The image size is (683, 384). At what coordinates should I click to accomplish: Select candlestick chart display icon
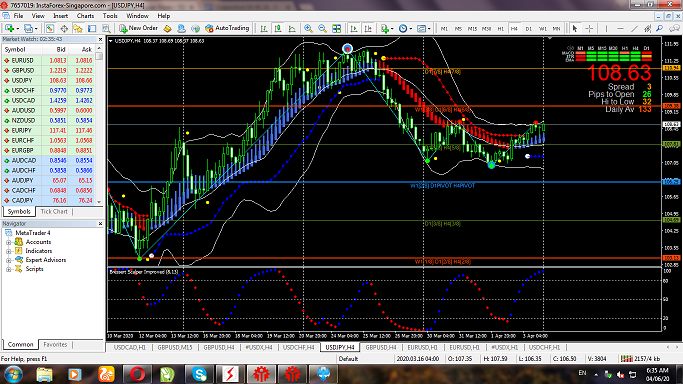point(278,28)
